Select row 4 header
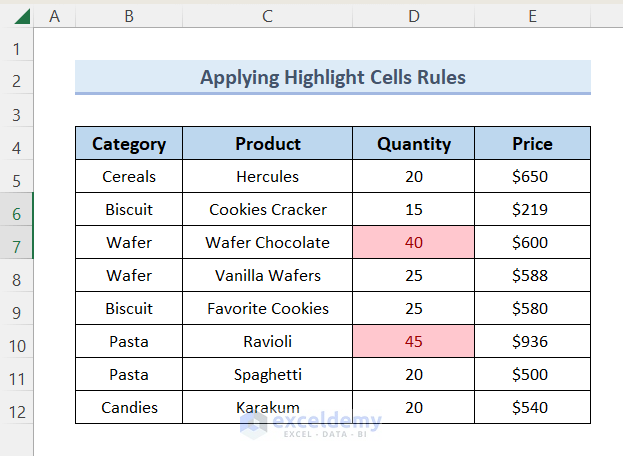Image resolution: width=623 pixels, height=456 pixels. tap(17, 145)
